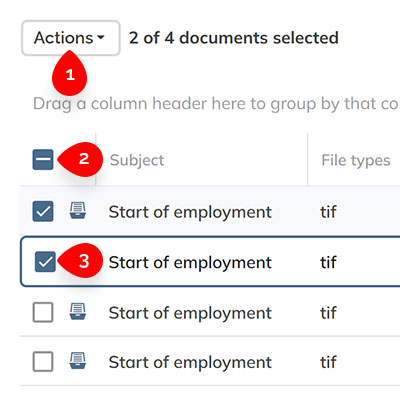Click tif file type in highlighted row
Viewport: 400px width, 397px height.
click(x=328, y=262)
